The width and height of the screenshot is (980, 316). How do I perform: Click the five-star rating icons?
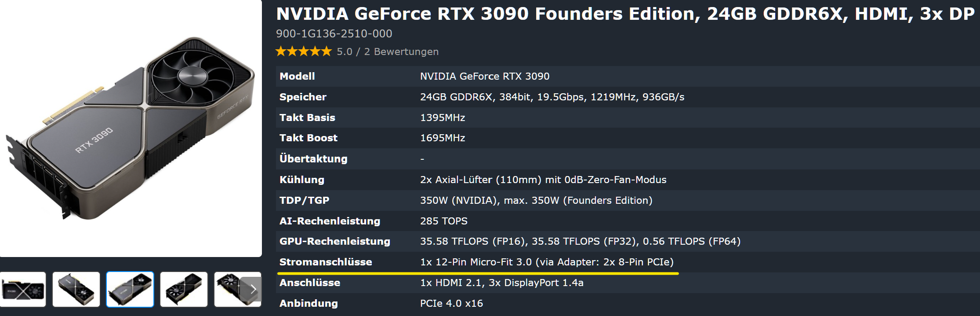[304, 51]
